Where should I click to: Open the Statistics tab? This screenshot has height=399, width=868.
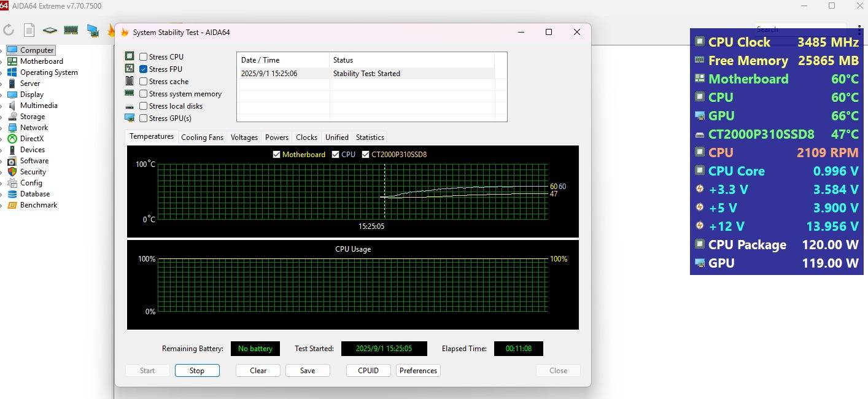370,138
